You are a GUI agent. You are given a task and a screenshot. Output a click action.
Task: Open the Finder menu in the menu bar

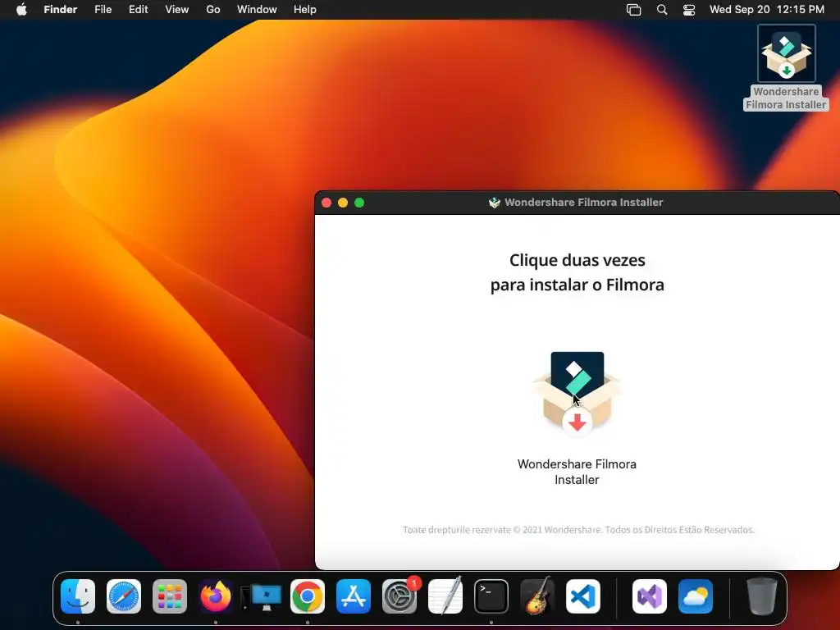click(61, 10)
